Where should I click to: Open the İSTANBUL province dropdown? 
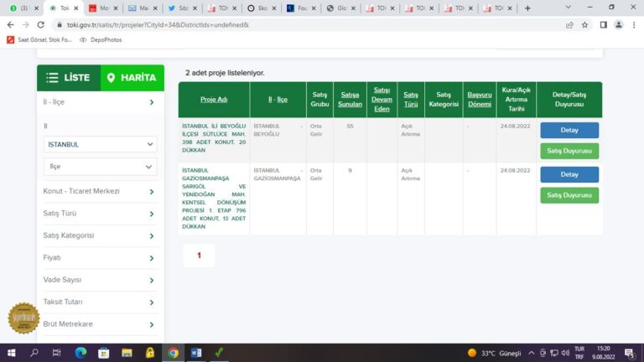click(x=100, y=144)
